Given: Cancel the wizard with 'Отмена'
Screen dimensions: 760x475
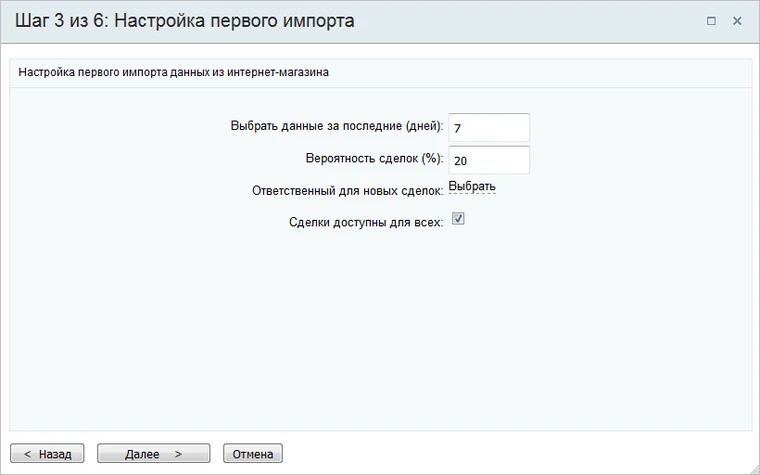Looking at the screenshot, I should (x=253, y=454).
